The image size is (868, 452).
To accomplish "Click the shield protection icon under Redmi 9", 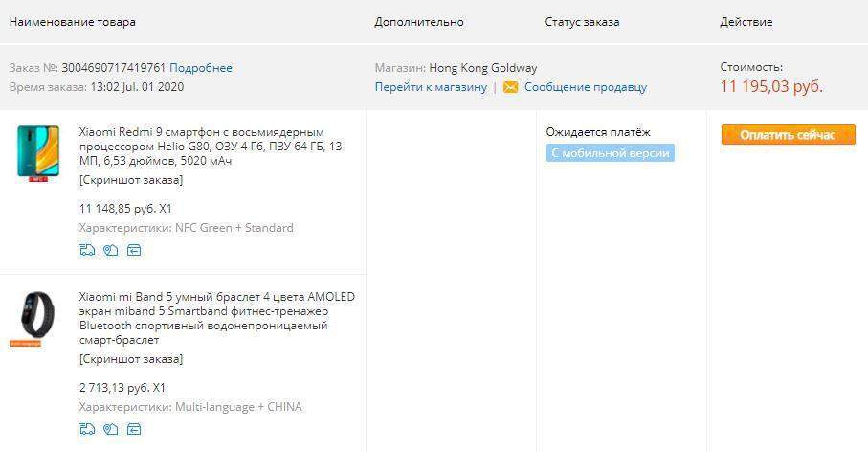I will [110, 251].
